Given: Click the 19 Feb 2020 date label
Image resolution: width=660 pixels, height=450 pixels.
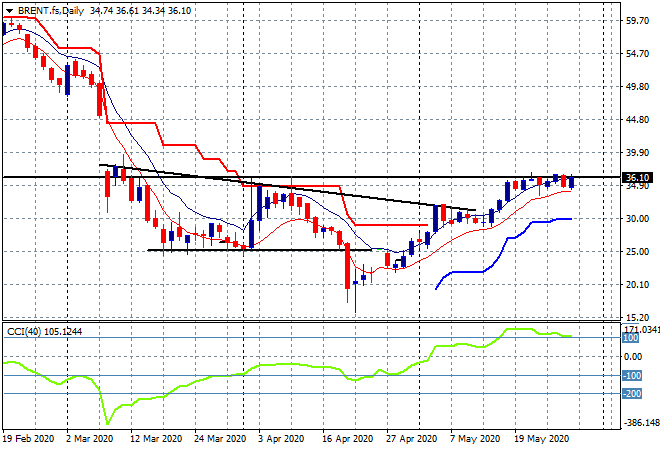Looking at the screenshot, I should point(29,439).
